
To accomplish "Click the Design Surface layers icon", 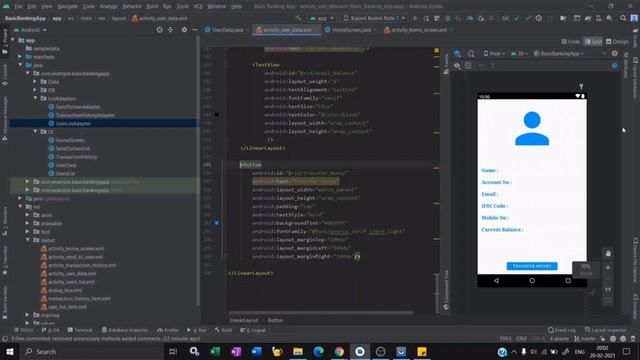I will click(457, 53).
